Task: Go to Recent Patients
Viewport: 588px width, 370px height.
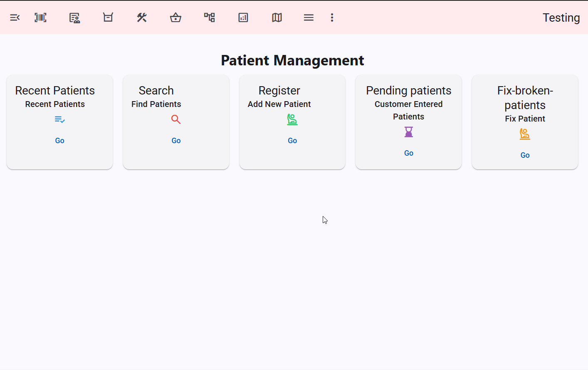Action: pyautogui.click(x=59, y=140)
